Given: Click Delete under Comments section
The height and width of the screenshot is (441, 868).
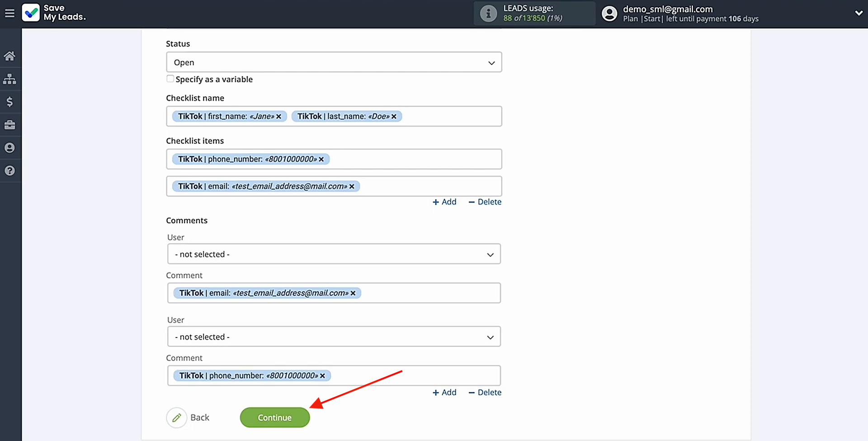Looking at the screenshot, I should pos(485,393).
